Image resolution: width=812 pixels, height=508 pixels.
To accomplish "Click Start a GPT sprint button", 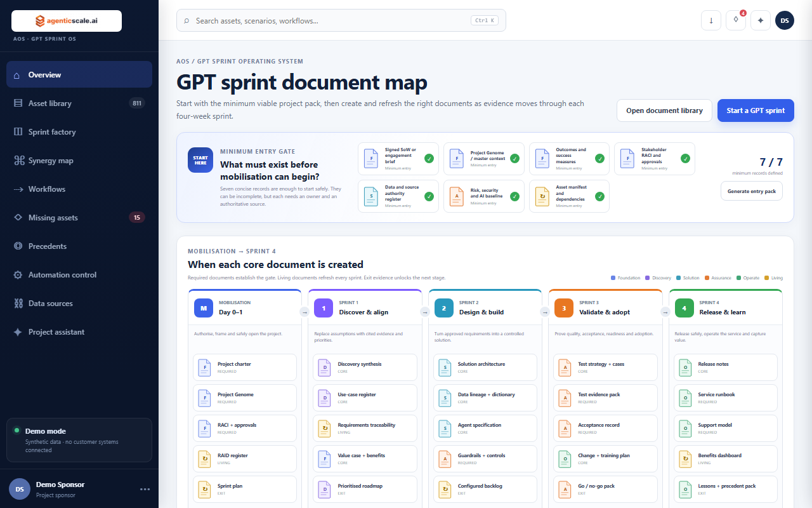I will (x=756, y=110).
